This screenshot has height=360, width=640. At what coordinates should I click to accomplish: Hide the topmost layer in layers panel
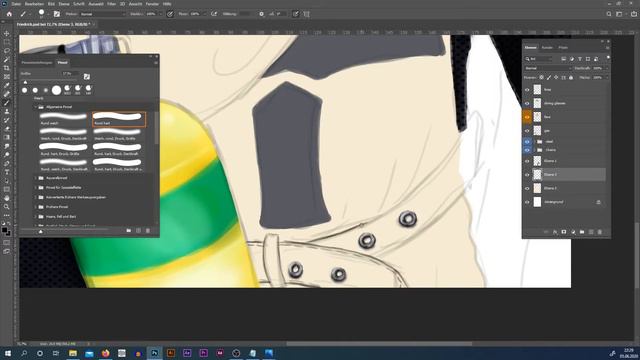[527, 90]
